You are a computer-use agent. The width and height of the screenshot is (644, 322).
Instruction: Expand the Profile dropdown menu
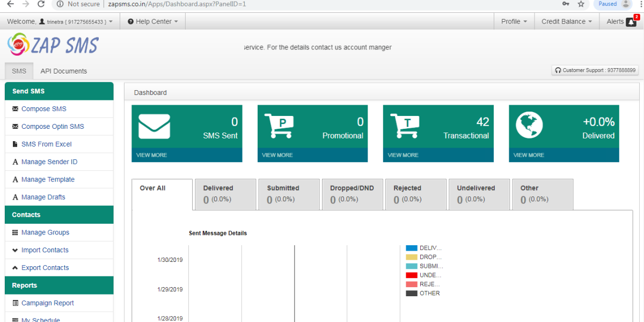[x=514, y=21]
